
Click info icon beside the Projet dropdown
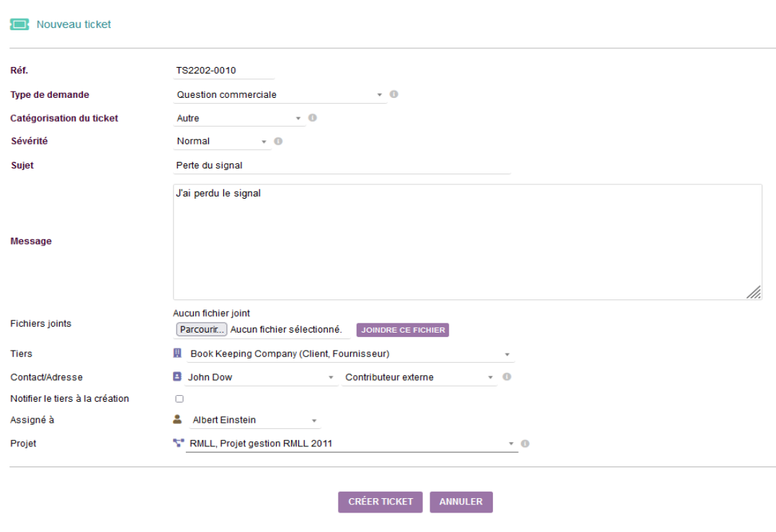pos(525,443)
